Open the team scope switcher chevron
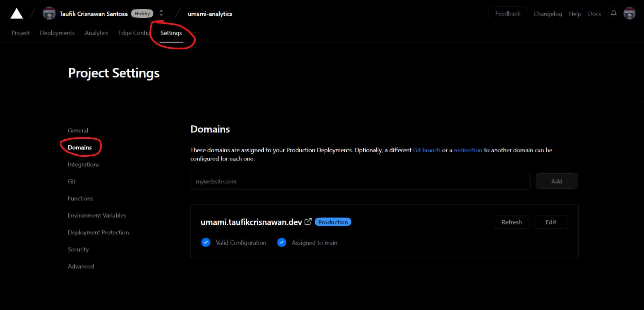The width and height of the screenshot is (644, 310). (x=161, y=13)
